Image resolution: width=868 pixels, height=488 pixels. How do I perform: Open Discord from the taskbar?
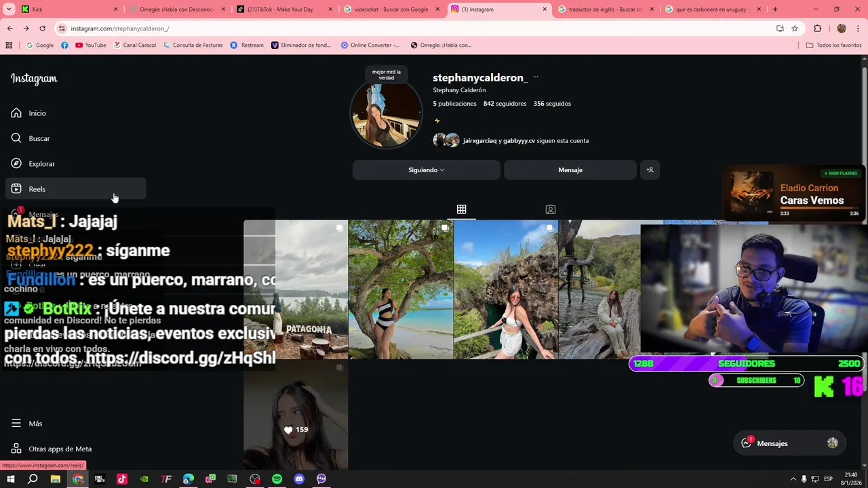click(x=299, y=479)
